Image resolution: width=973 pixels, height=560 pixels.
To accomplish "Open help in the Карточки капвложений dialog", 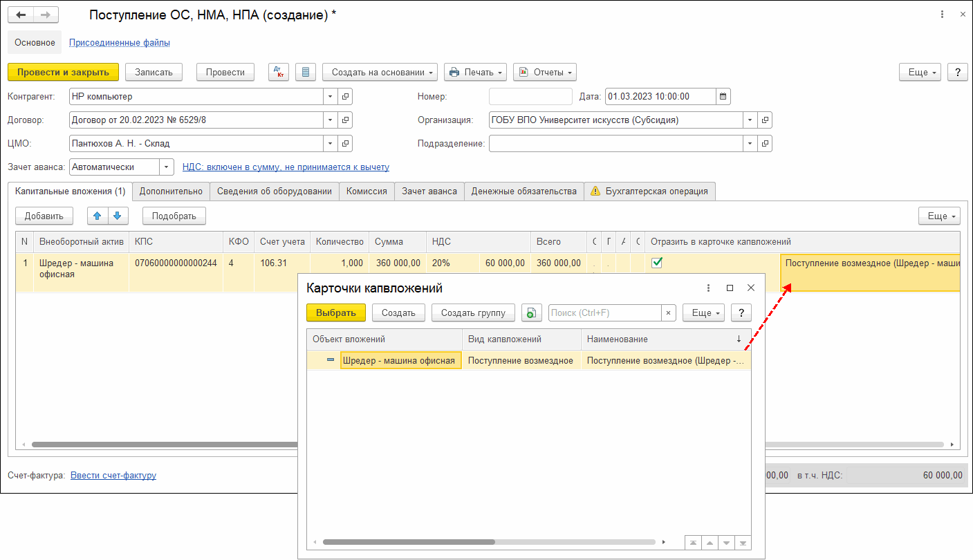I will click(x=741, y=312).
